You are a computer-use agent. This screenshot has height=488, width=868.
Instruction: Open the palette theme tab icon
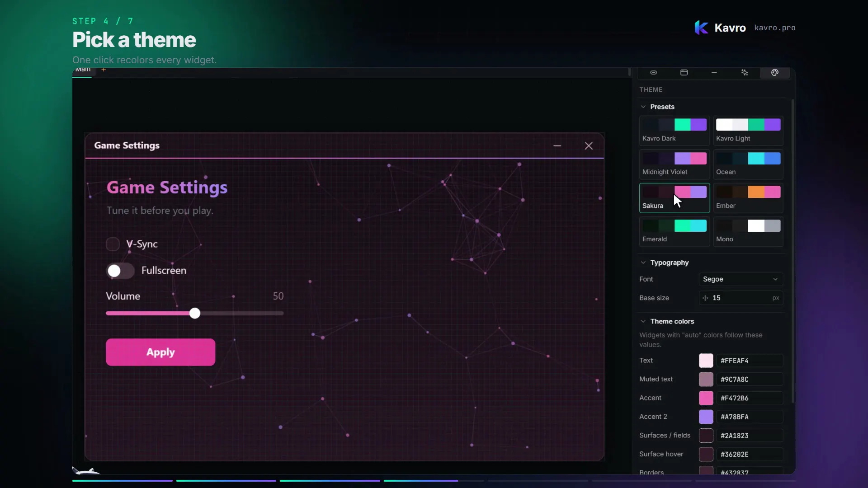click(775, 73)
